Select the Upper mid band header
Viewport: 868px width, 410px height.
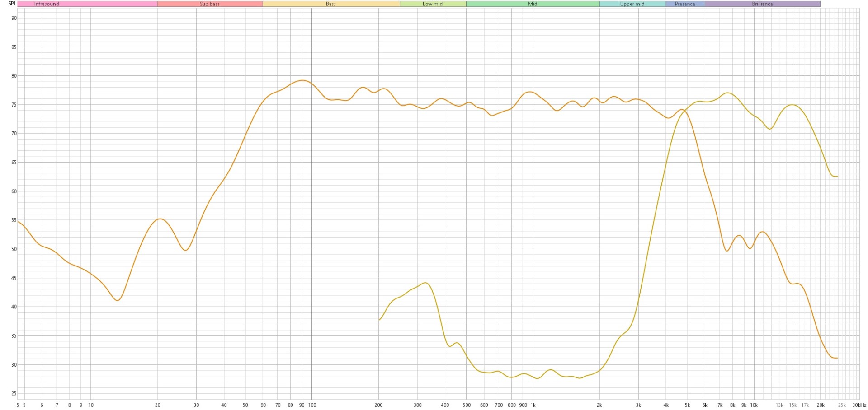point(632,4)
